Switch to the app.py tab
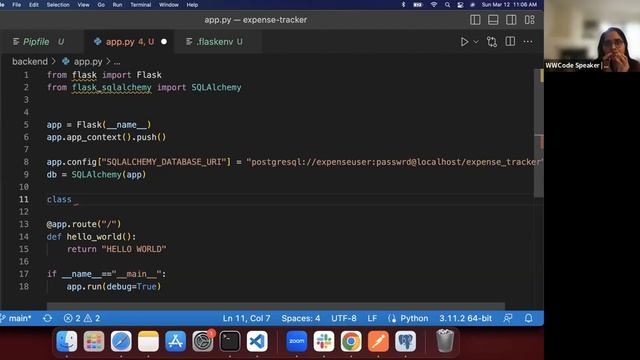 click(130, 42)
